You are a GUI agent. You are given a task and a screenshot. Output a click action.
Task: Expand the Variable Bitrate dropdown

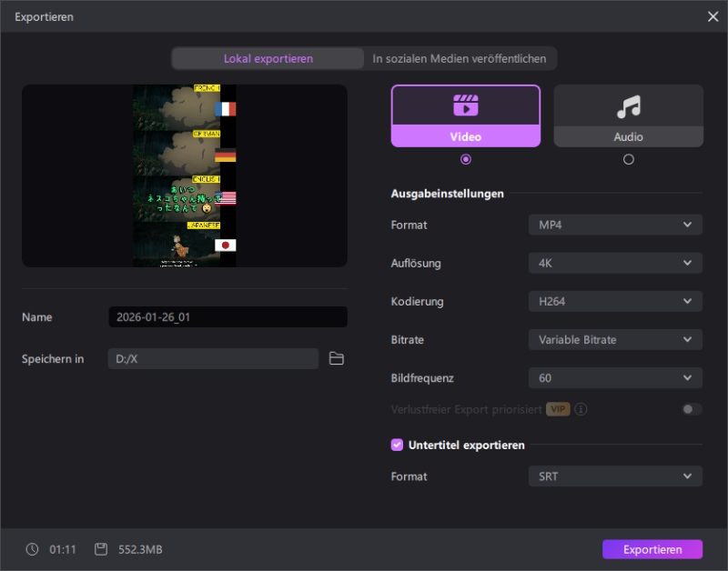click(615, 339)
